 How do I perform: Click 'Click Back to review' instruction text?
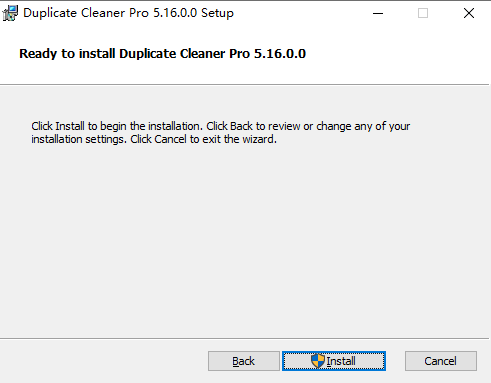(x=253, y=126)
